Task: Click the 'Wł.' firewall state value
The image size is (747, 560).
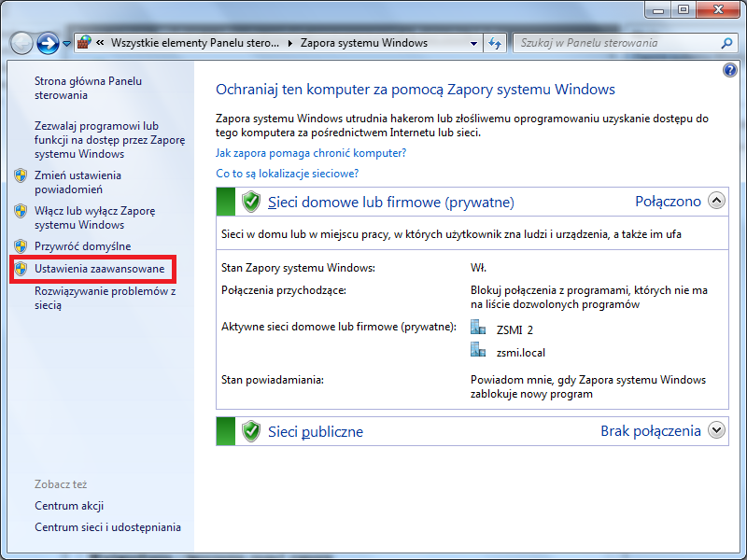Action: point(478,268)
